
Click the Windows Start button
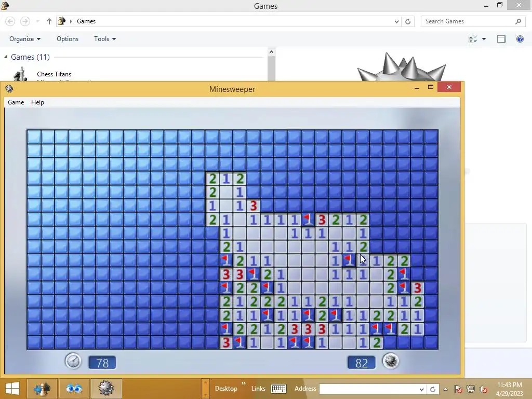tap(12, 389)
